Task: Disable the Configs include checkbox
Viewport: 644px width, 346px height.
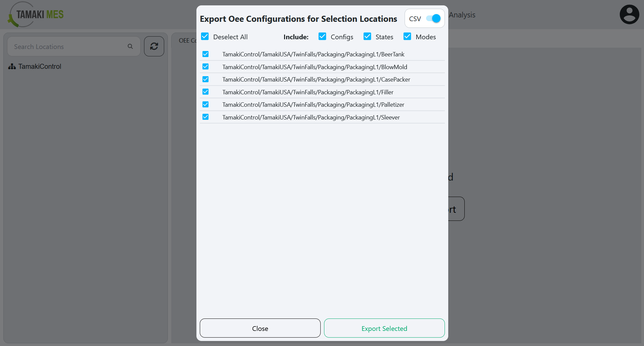Action: (x=322, y=36)
